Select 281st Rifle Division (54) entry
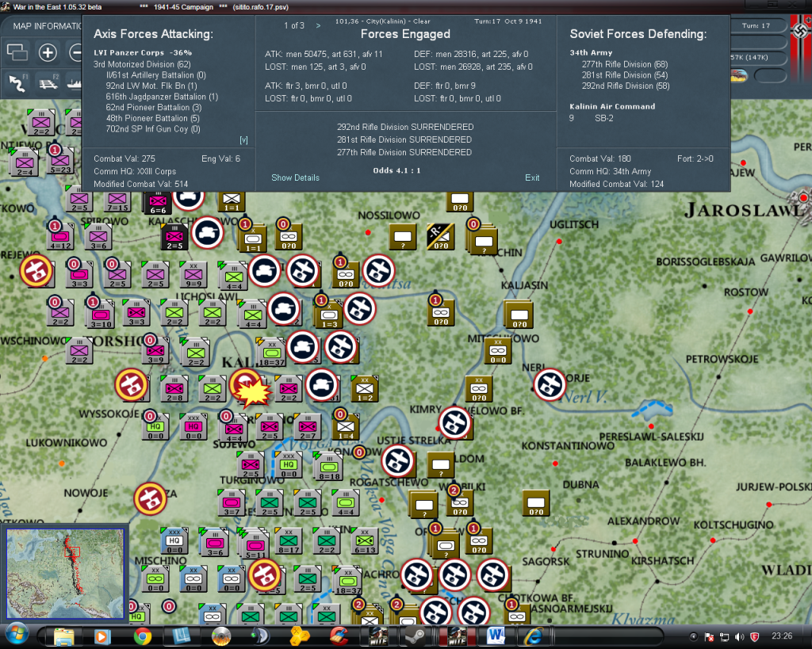The height and width of the screenshot is (649, 812). (625, 75)
